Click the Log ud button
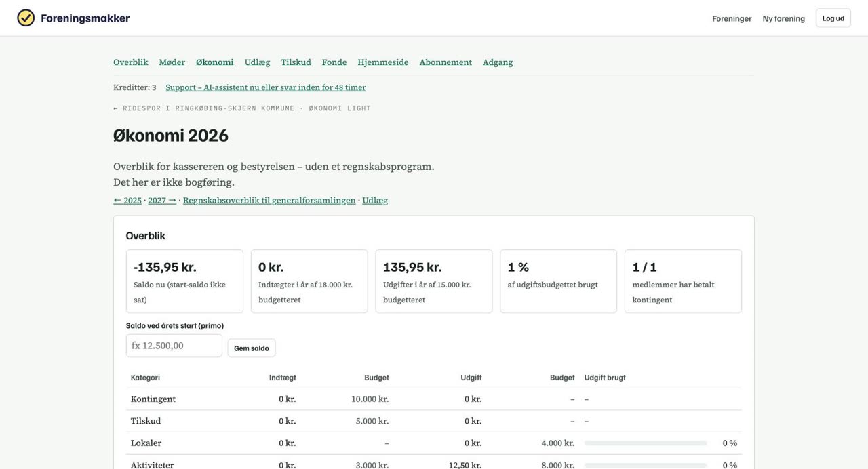 tap(833, 18)
